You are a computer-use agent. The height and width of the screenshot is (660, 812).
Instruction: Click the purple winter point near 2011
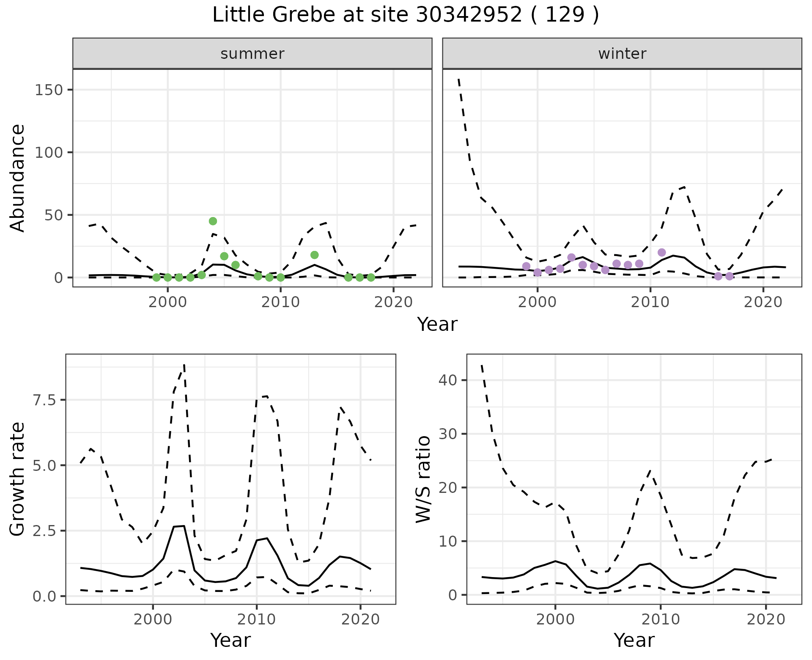pyautogui.click(x=662, y=253)
